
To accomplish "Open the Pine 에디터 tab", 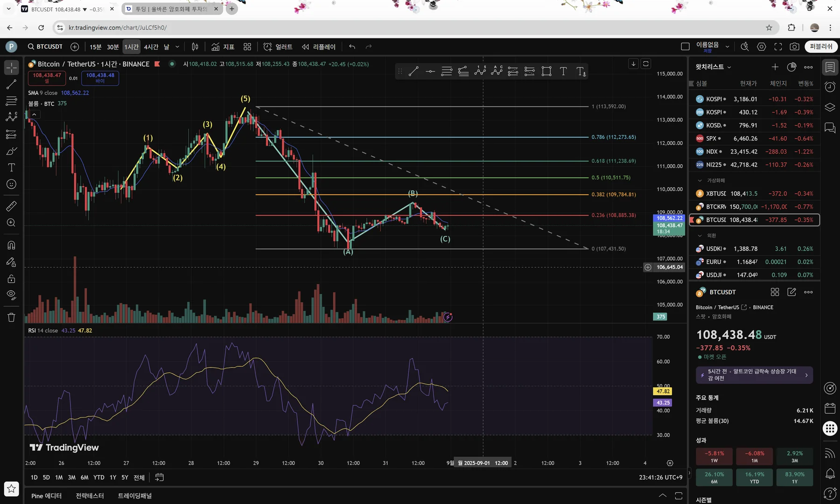I will [x=46, y=496].
